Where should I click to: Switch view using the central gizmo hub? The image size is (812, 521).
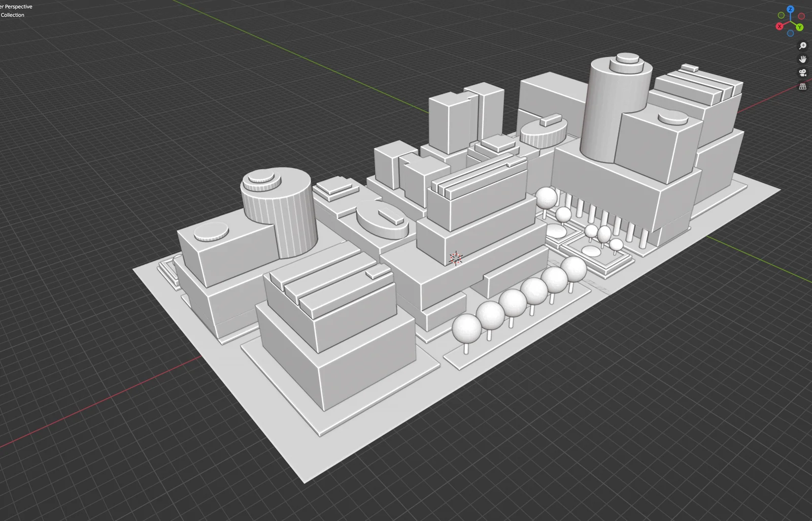[790, 21]
